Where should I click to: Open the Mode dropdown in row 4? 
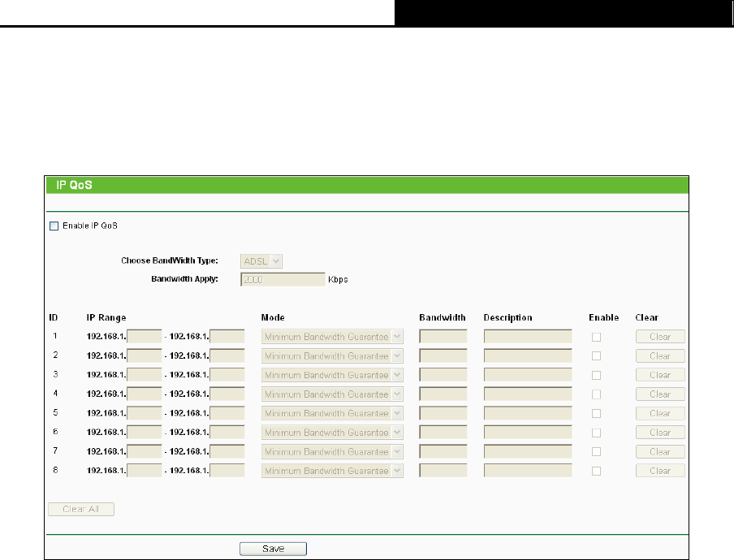click(332, 394)
